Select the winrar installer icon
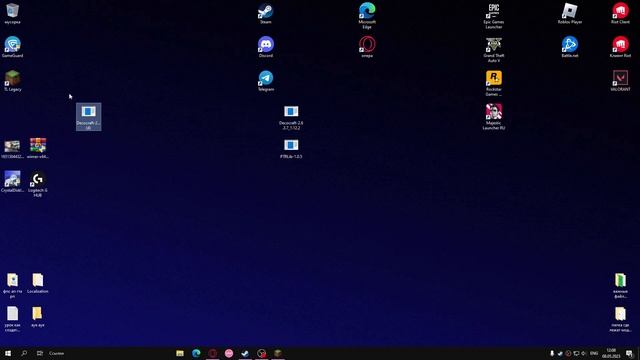The width and height of the screenshot is (640, 360). tap(38, 148)
